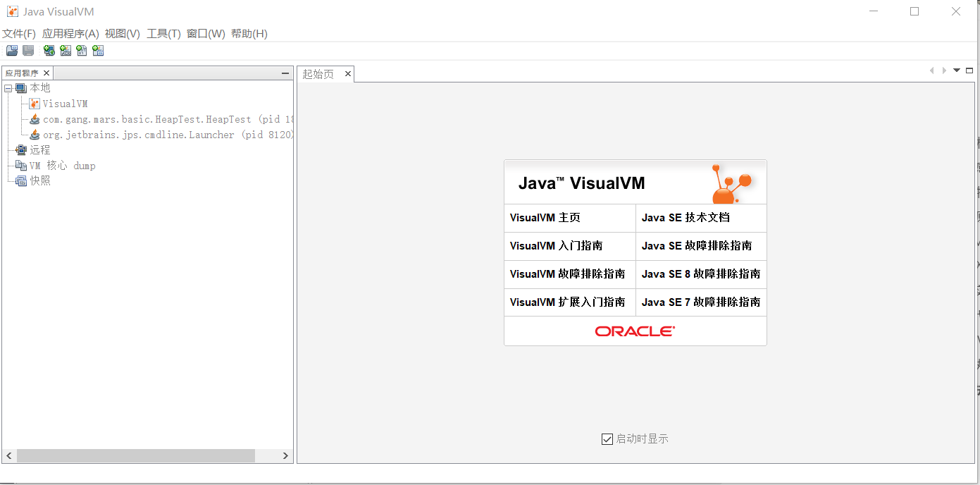980x485 pixels.
Task: Minimize the 应用程序 panel with dash button
Action: 285,73
